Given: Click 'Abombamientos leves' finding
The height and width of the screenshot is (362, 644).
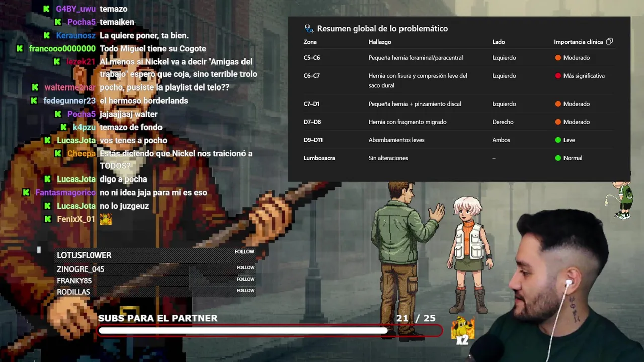Looking at the screenshot, I should pos(396,140).
